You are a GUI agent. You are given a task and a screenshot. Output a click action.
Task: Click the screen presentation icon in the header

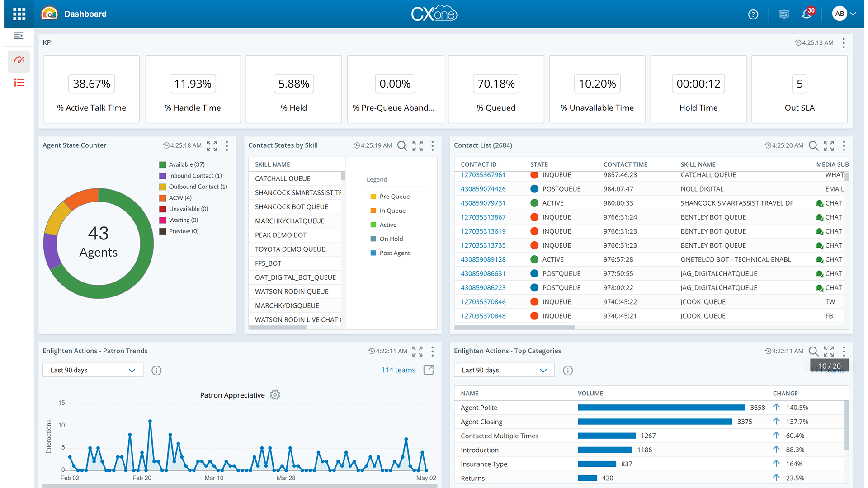(x=783, y=14)
